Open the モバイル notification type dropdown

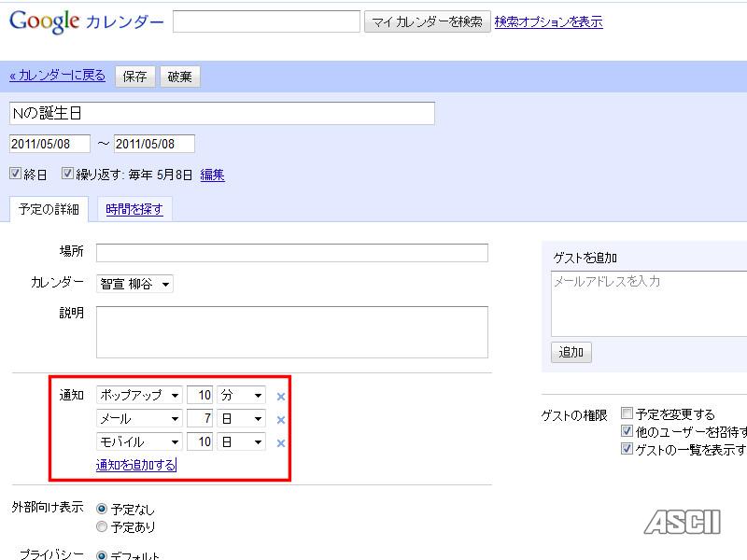(x=139, y=441)
